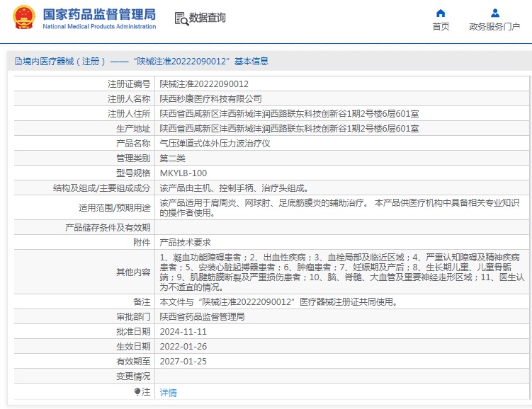The width and height of the screenshot is (532, 409).
Task: Click the 数据查询 magnifier document icon
Action: (x=181, y=18)
